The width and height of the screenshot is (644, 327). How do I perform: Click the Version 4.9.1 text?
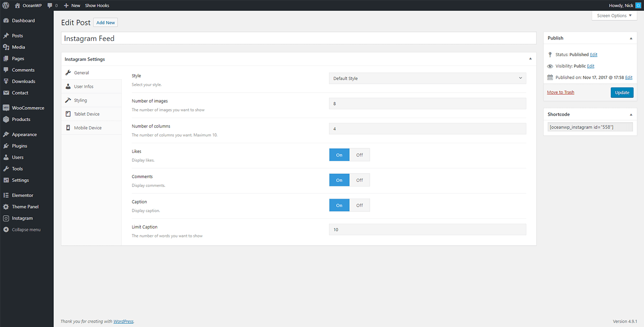(626, 321)
